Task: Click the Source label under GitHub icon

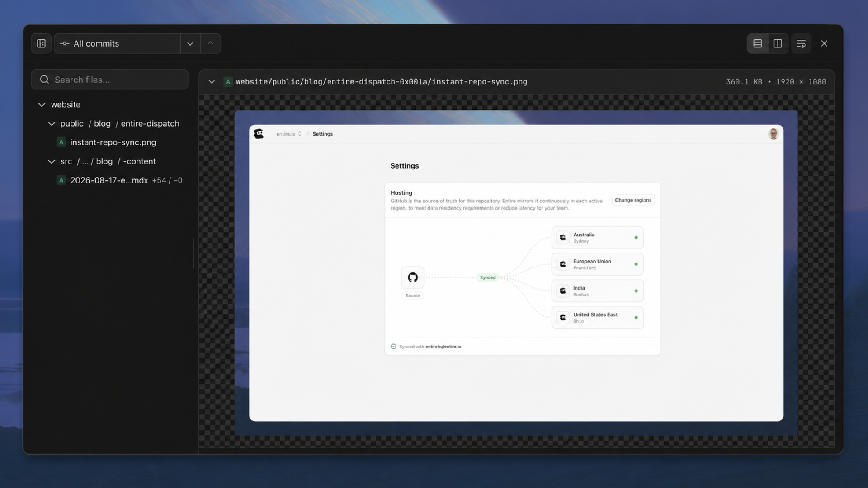Action: [x=413, y=296]
